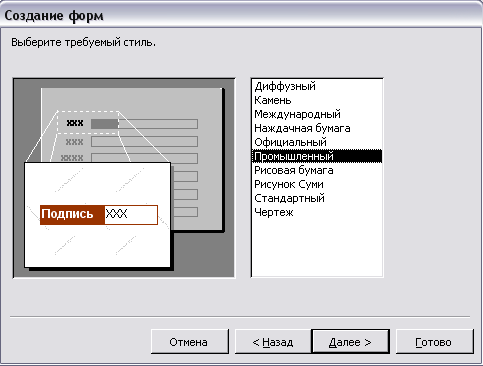The image size is (483, 366).
Task: Click the style preview image
Action: pos(124,178)
